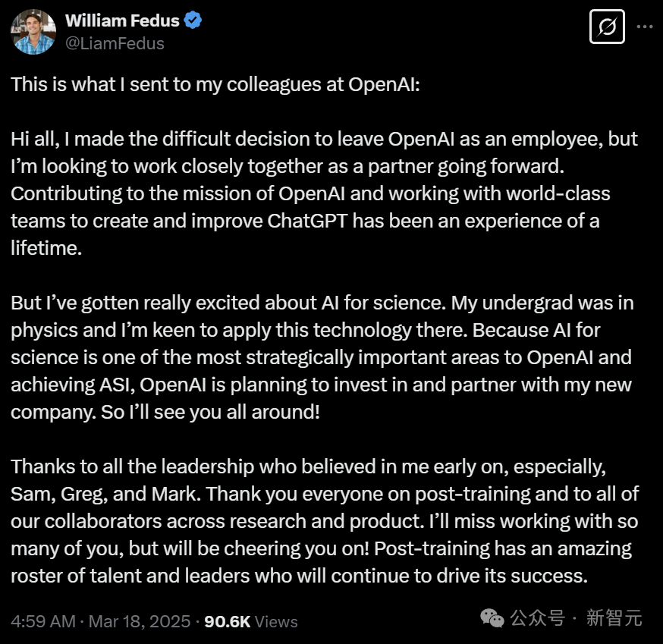Screen dimensions: 663x644
Task: Open the three-dot More options menu
Action: click(x=644, y=27)
